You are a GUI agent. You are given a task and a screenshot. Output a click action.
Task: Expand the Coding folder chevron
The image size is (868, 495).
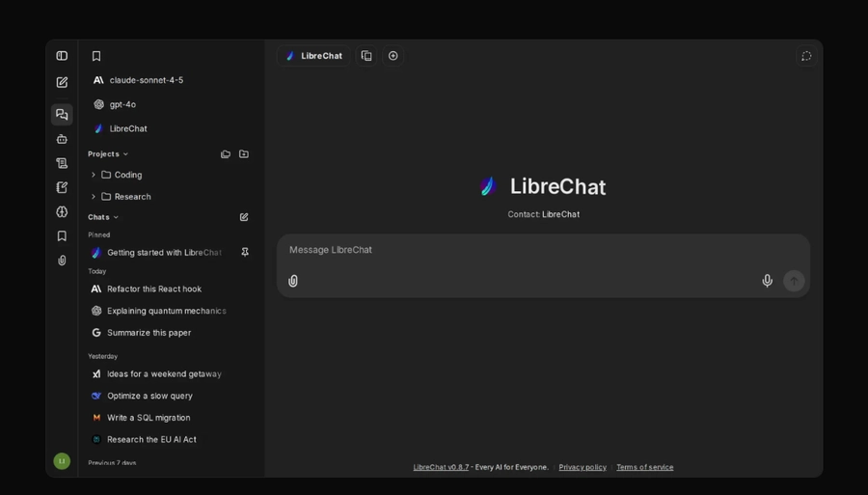point(93,175)
